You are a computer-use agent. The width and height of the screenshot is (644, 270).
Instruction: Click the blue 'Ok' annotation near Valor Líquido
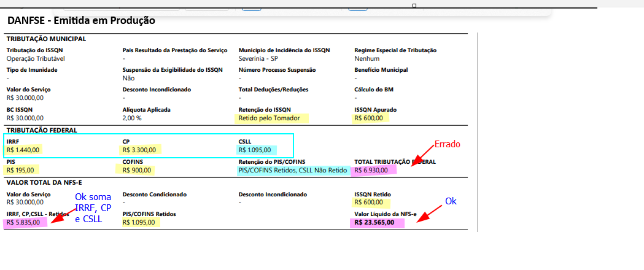click(x=451, y=201)
